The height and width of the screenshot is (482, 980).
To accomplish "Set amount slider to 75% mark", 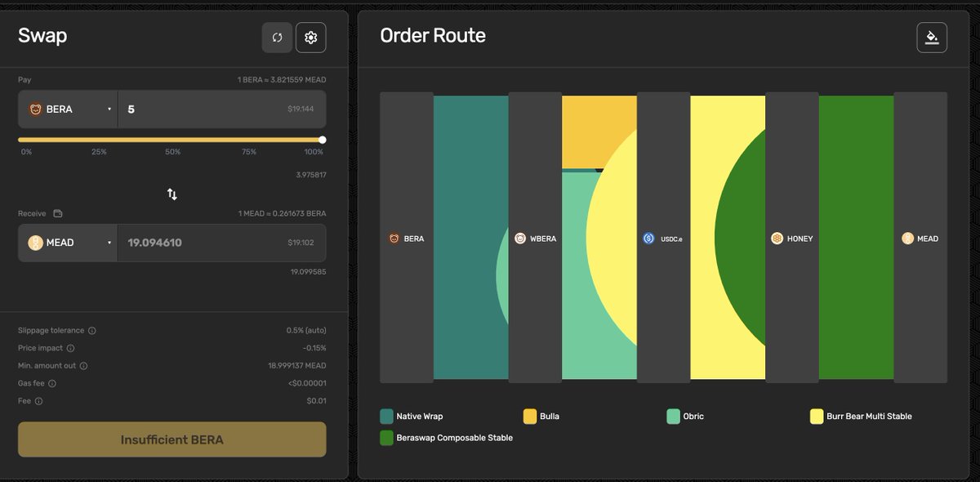I will [x=248, y=152].
